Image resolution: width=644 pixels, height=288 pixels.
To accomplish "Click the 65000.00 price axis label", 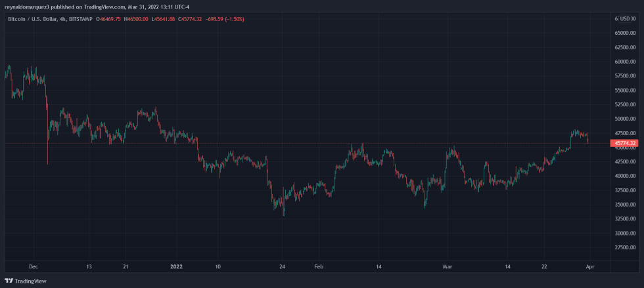I will coord(624,33).
